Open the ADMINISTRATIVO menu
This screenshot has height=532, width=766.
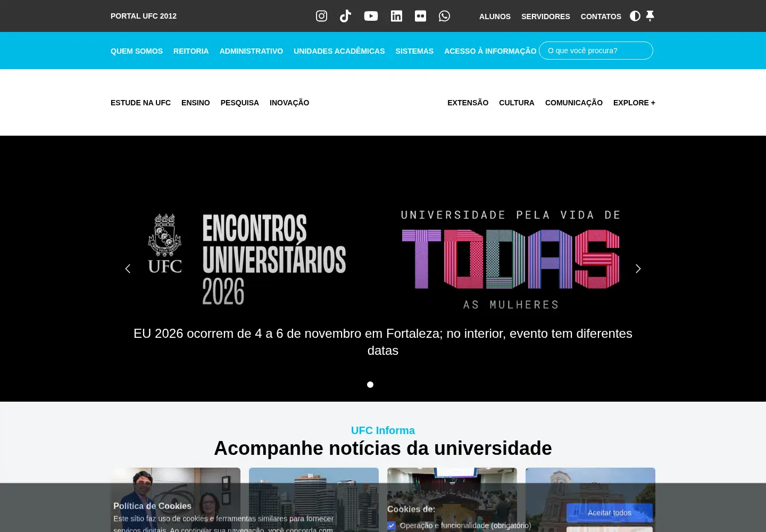[x=251, y=51]
